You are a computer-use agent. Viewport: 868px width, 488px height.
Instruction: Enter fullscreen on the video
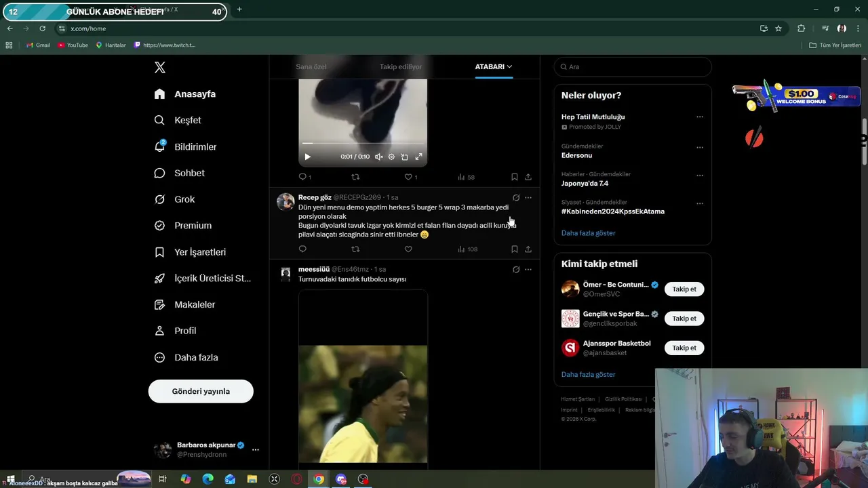coord(418,157)
